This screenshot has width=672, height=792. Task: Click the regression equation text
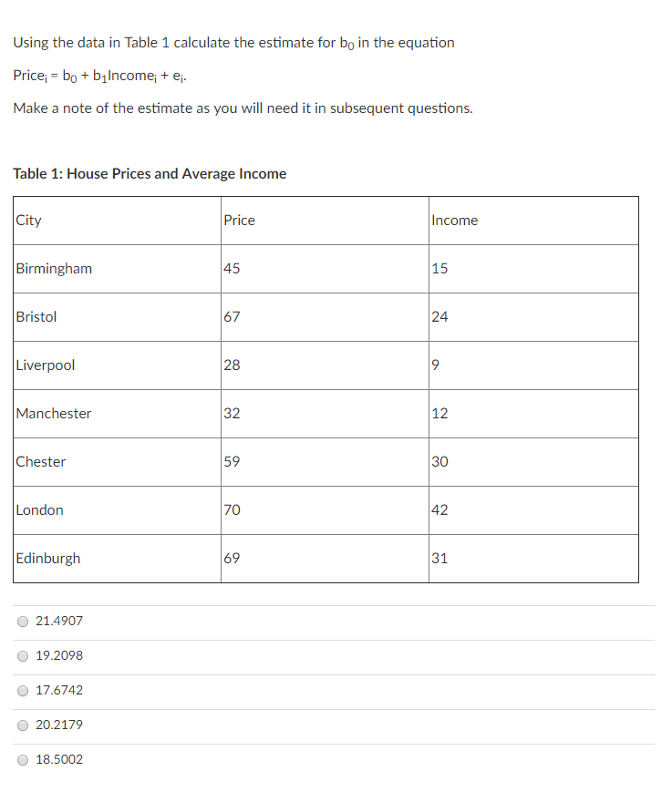click(x=100, y=77)
